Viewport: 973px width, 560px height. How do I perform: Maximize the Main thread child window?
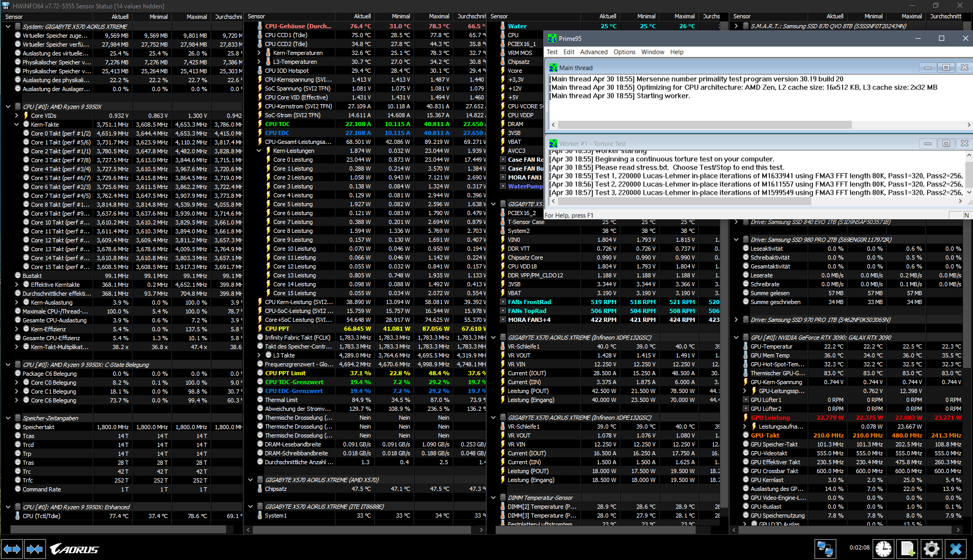tap(946, 68)
